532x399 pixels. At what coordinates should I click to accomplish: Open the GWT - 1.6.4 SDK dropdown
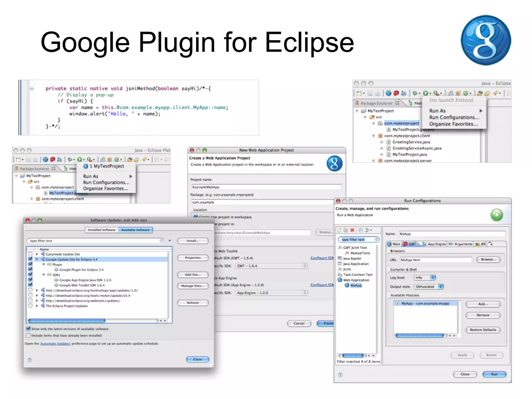coord(271,266)
